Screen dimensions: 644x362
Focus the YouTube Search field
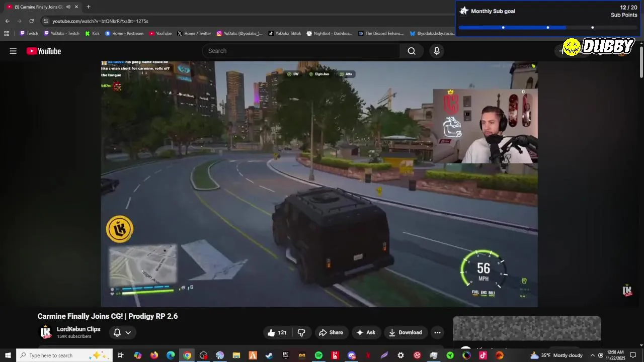click(x=302, y=51)
